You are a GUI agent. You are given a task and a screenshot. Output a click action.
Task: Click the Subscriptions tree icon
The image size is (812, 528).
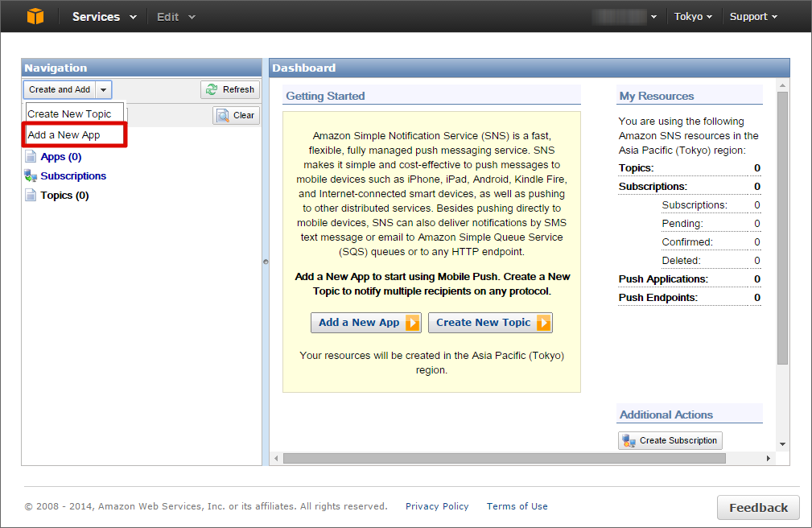(x=31, y=175)
